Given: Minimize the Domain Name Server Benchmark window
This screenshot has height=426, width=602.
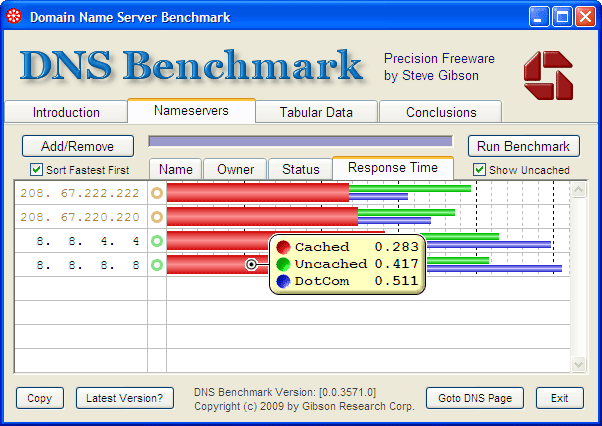Looking at the screenshot, I should pos(539,17).
